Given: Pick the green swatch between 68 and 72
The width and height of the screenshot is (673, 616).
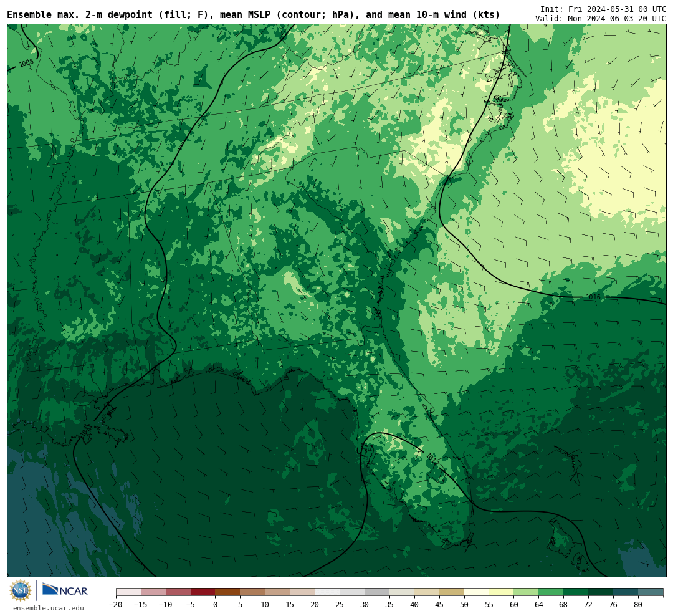Looking at the screenshot, I should click(576, 592).
